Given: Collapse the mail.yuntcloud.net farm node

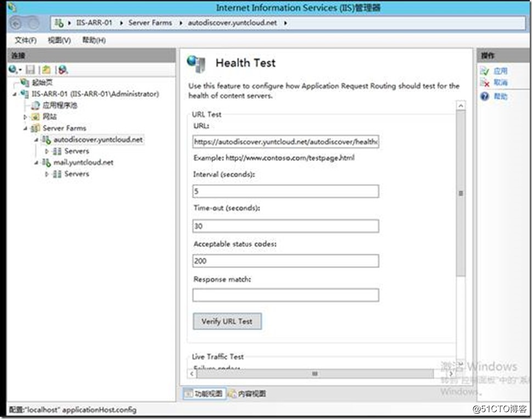Looking at the screenshot, I should [36, 163].
